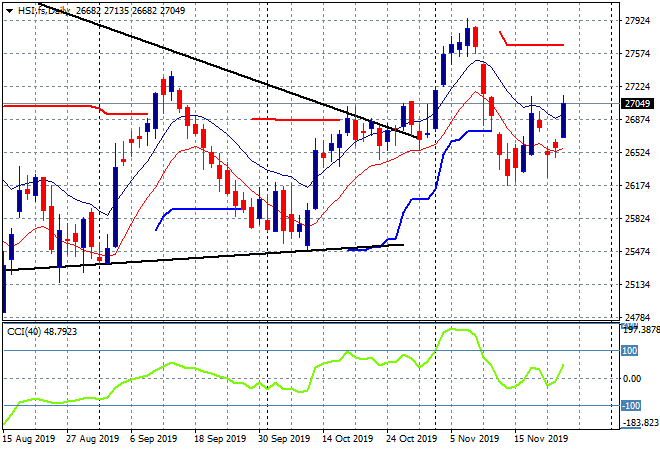Click the 15 Nov 2019 date label

(x=540, y=439)
